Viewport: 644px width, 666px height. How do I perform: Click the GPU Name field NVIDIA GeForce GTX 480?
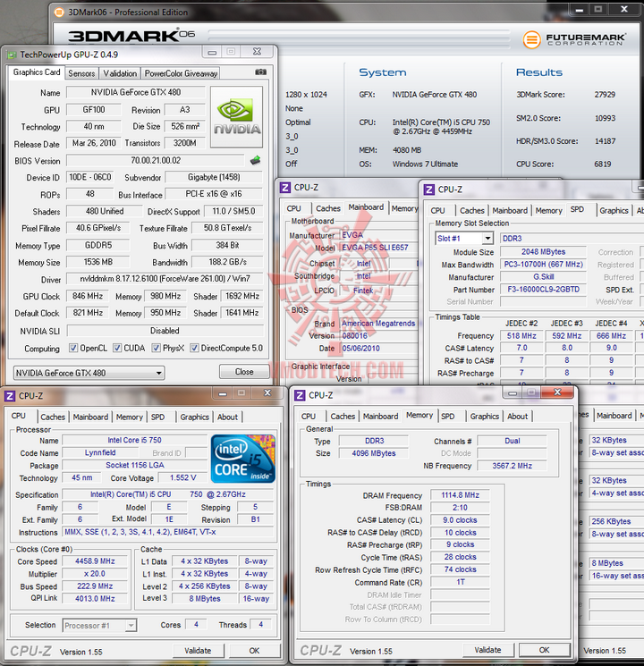136,92
